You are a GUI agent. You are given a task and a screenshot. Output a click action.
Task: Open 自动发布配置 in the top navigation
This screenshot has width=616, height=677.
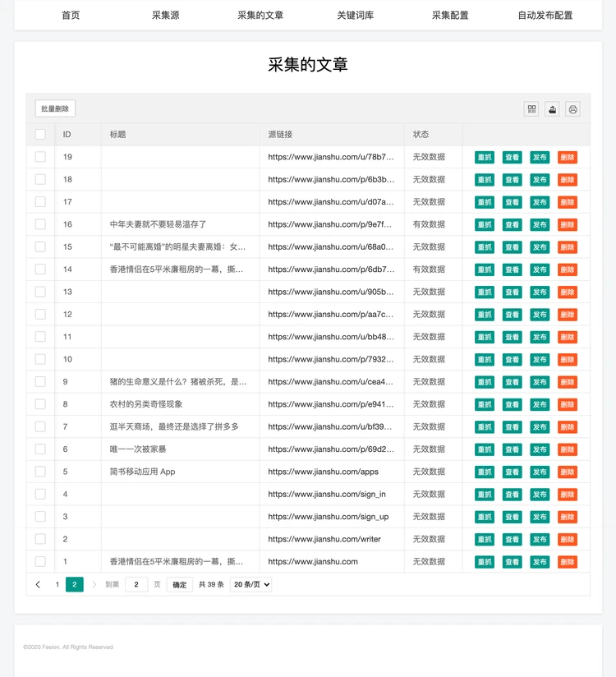[545, 15]
